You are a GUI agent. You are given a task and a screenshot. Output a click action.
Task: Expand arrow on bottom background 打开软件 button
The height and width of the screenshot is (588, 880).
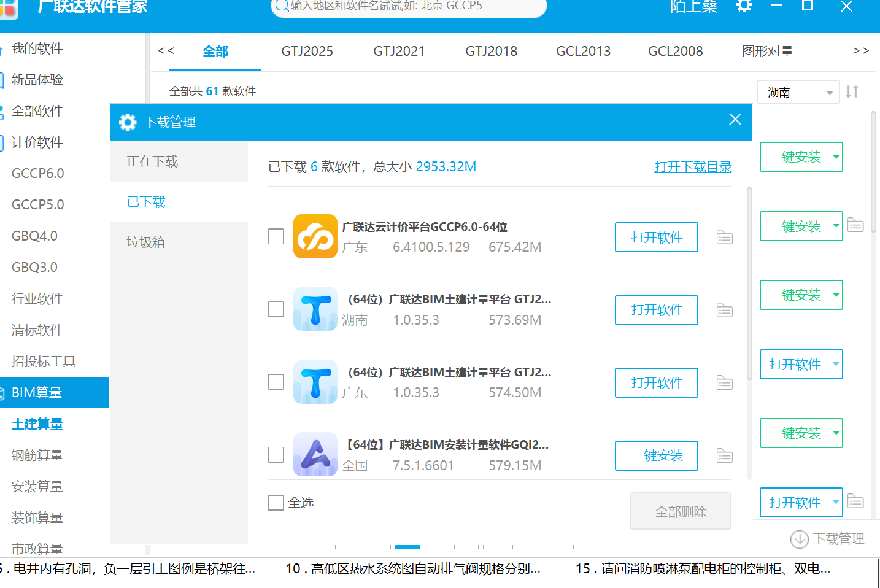tap(836, 502)
